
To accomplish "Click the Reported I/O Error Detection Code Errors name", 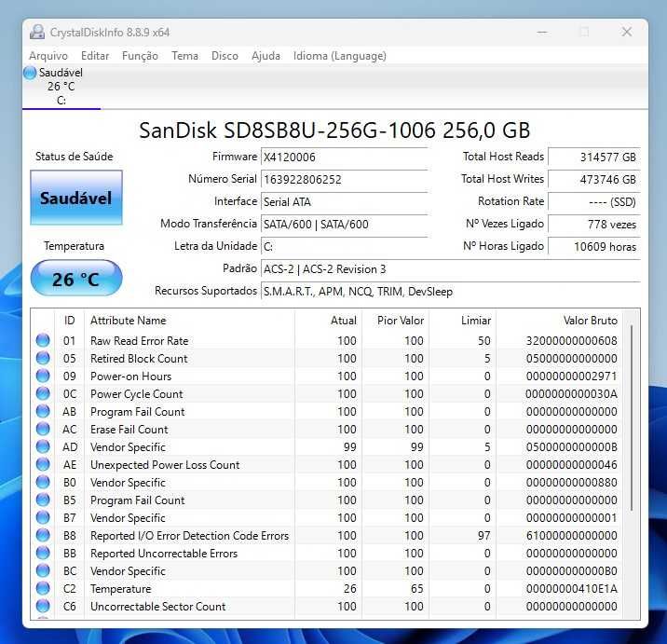I will (x=189, y=536).
